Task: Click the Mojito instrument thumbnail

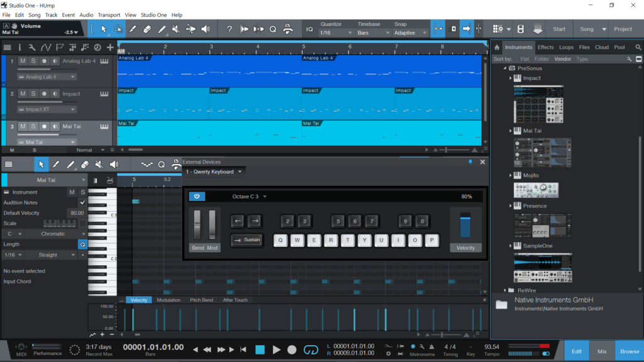Action: click(536, 190)
